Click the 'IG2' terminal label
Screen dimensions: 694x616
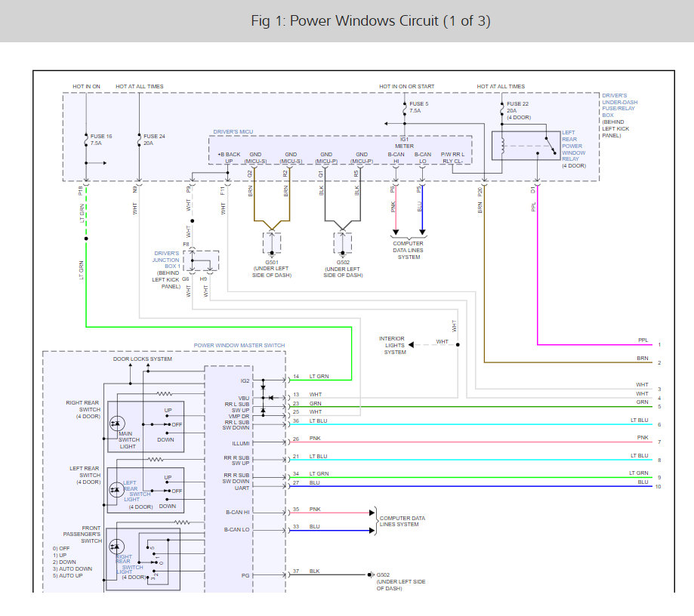click(245, 380)
